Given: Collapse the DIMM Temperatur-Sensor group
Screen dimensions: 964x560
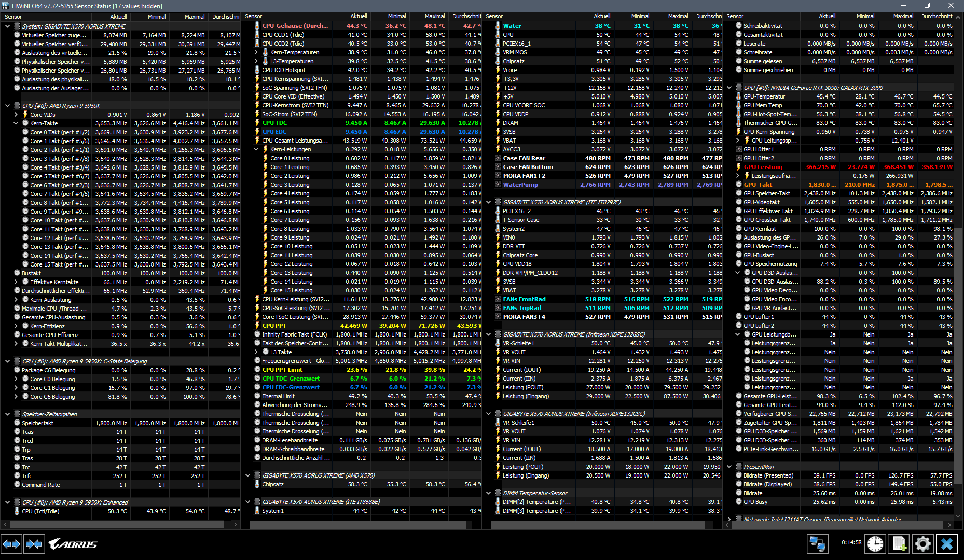Looking at the screenshot, I should coord(488,493).
